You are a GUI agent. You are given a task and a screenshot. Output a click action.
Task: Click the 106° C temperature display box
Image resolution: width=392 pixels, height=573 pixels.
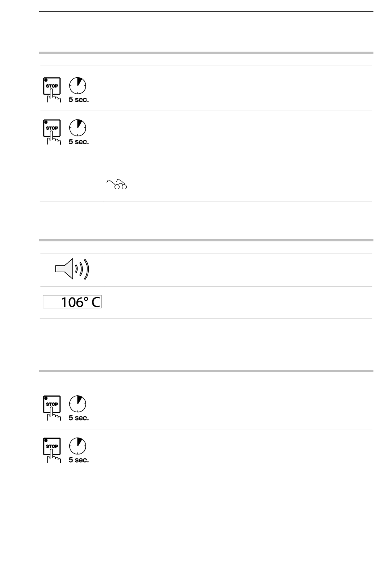72,302
